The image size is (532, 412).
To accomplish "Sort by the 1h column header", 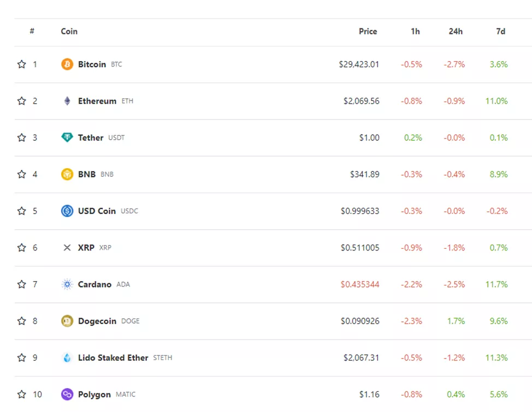I will (415, 32).
